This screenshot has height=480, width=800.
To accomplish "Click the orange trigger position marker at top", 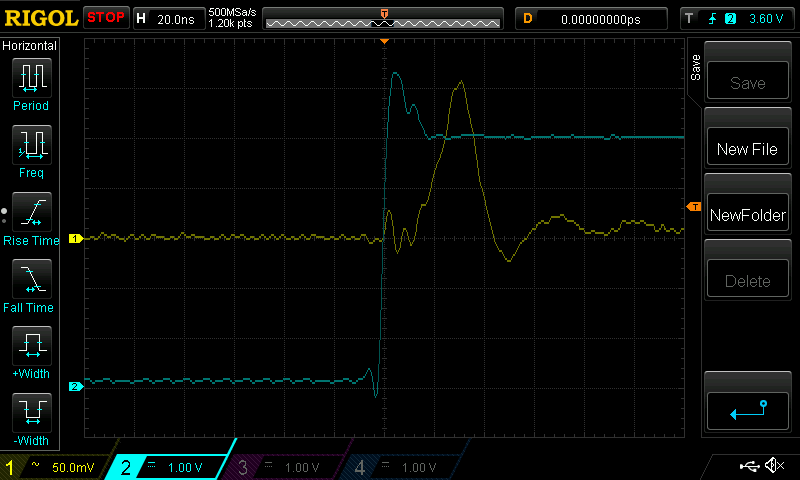I will (x=385, y=41).
